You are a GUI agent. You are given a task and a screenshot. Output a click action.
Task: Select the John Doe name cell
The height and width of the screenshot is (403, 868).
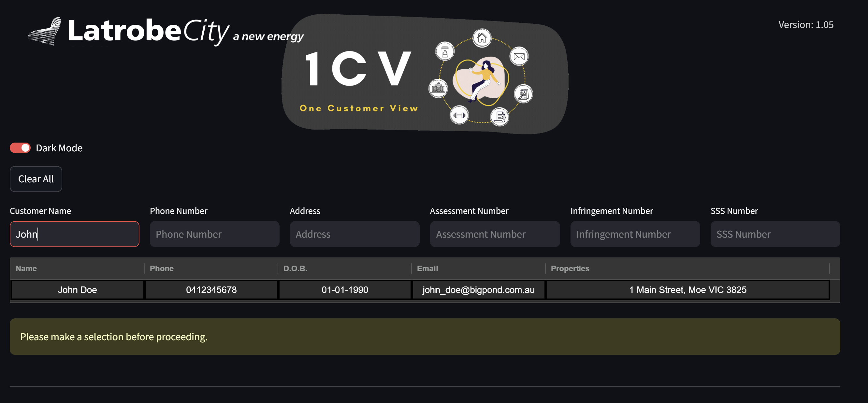click(77, 289)
